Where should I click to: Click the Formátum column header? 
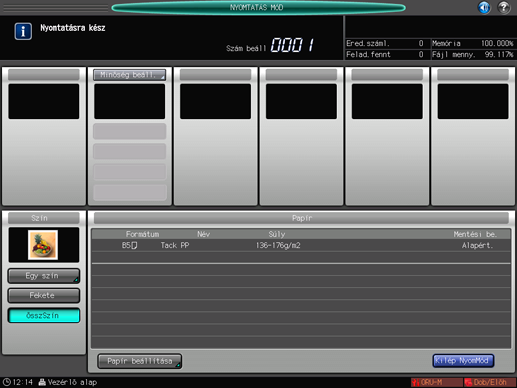coord(142,234)
